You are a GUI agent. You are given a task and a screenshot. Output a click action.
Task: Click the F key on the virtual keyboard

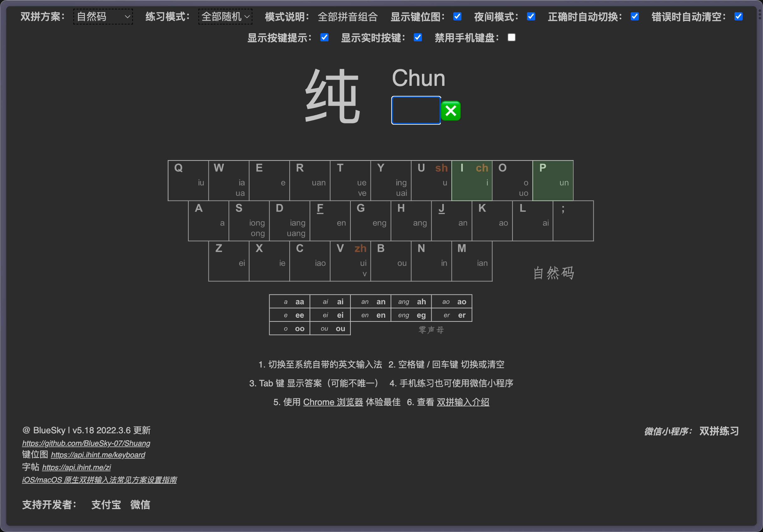tap(330, 221)
